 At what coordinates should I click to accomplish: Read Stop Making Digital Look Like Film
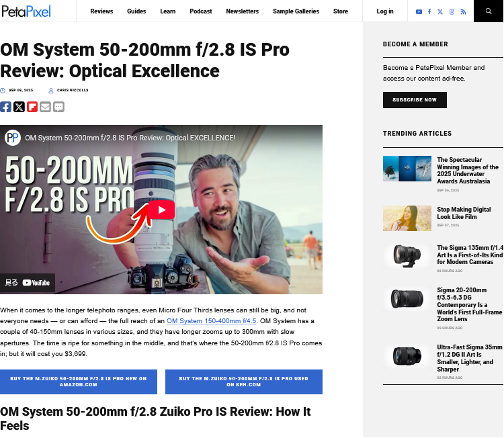pos(464,213)
